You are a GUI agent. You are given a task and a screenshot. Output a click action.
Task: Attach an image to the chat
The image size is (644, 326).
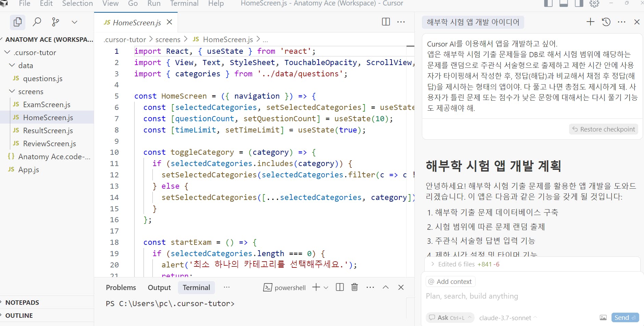(x=603, y=318)
